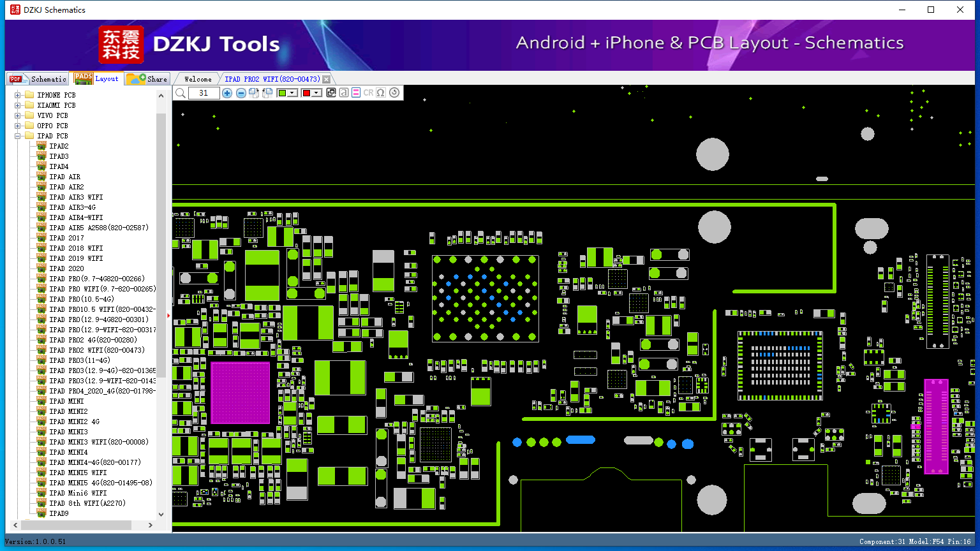Click the zoom value field showing 31
The height and width of the screenshot is (551, 980).
point(204,93)
